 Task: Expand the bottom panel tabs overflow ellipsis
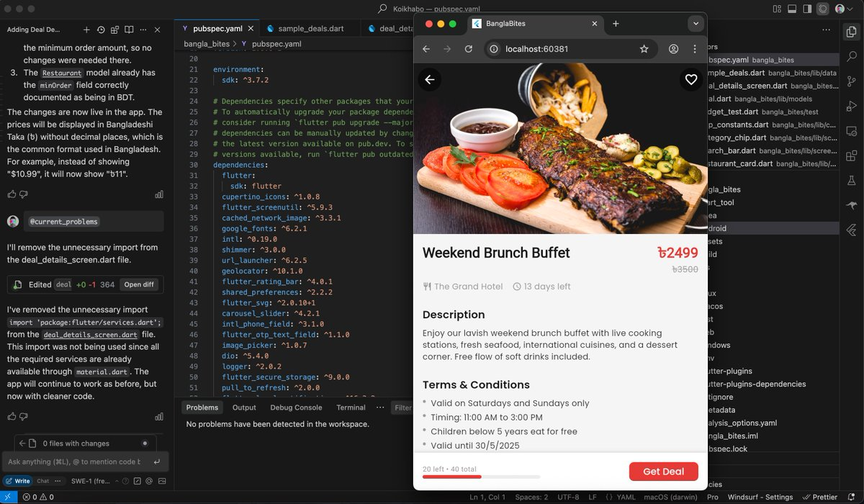[x=380, y=408]
